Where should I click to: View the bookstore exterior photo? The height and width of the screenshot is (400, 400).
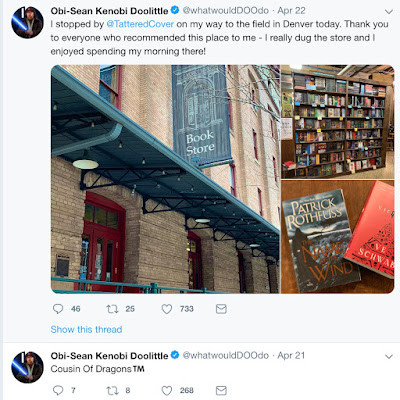pos(165,179)
